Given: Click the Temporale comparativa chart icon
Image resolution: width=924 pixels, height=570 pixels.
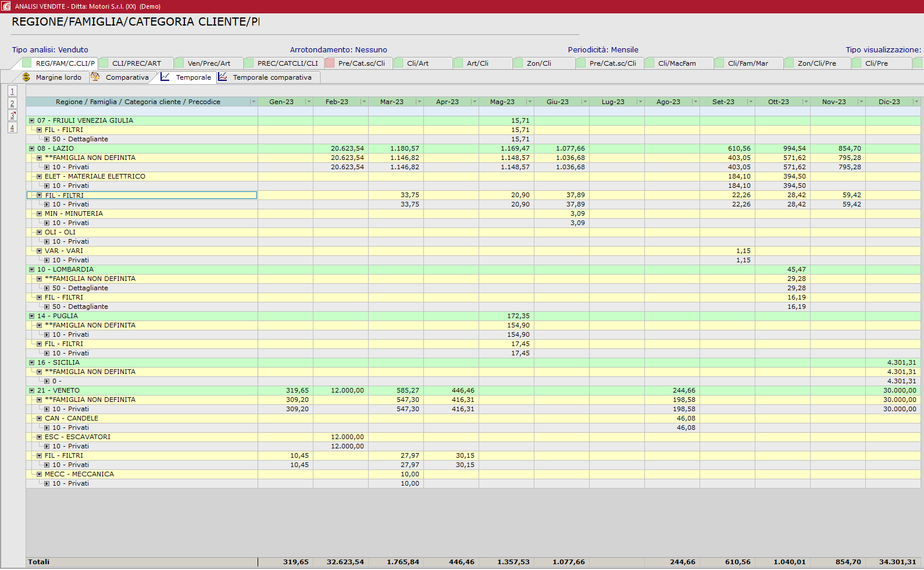Looking at the screenshot, I should (x=223, y=77).
